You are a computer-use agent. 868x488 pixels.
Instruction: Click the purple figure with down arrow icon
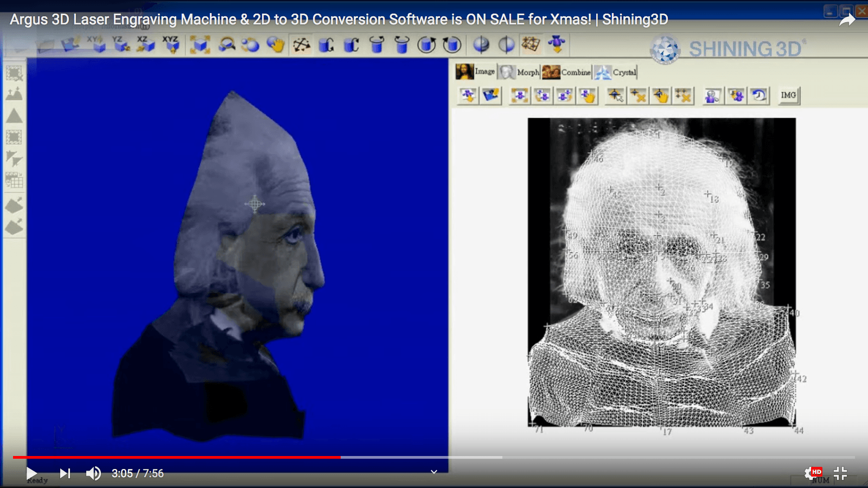tap(557, 43)
